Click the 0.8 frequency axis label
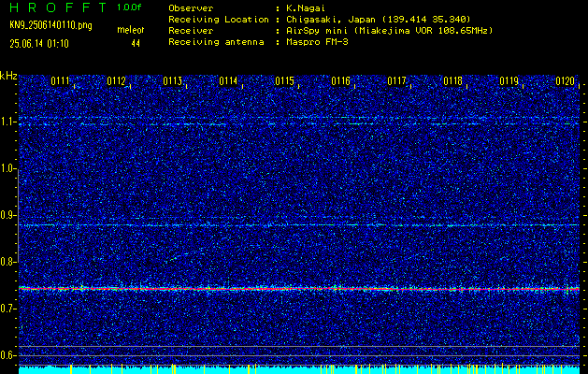Viewport: 588px width, 374px height. click(7, 262)
